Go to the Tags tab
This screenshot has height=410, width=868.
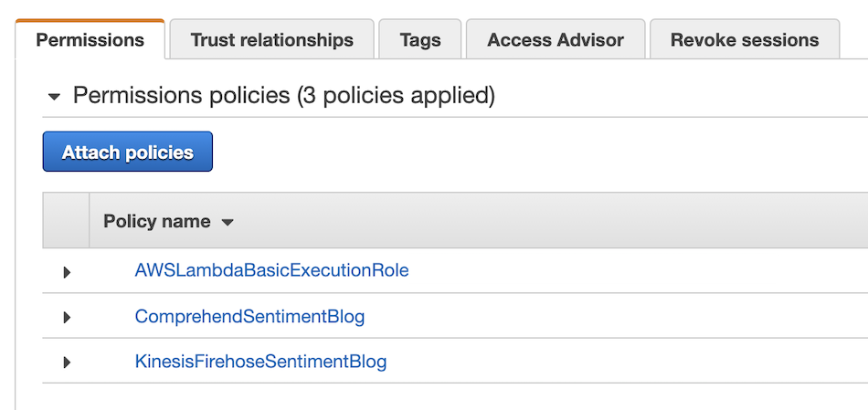pos(420,40)
